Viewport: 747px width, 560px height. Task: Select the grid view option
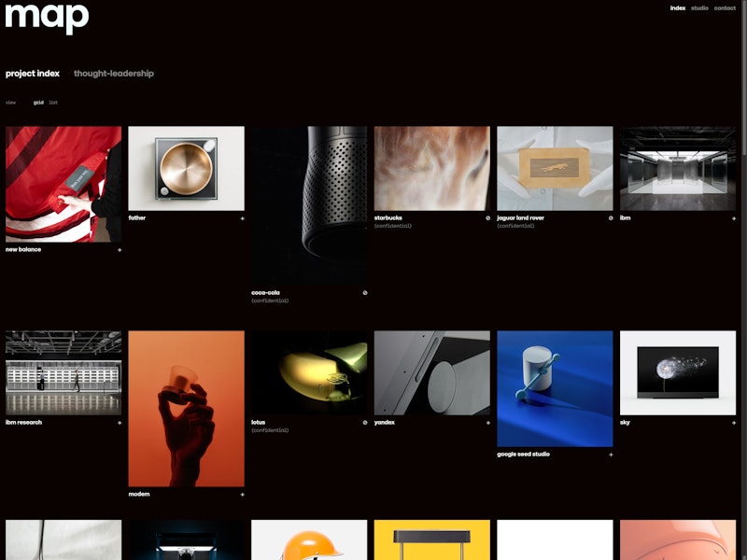[x=38, y=103]
